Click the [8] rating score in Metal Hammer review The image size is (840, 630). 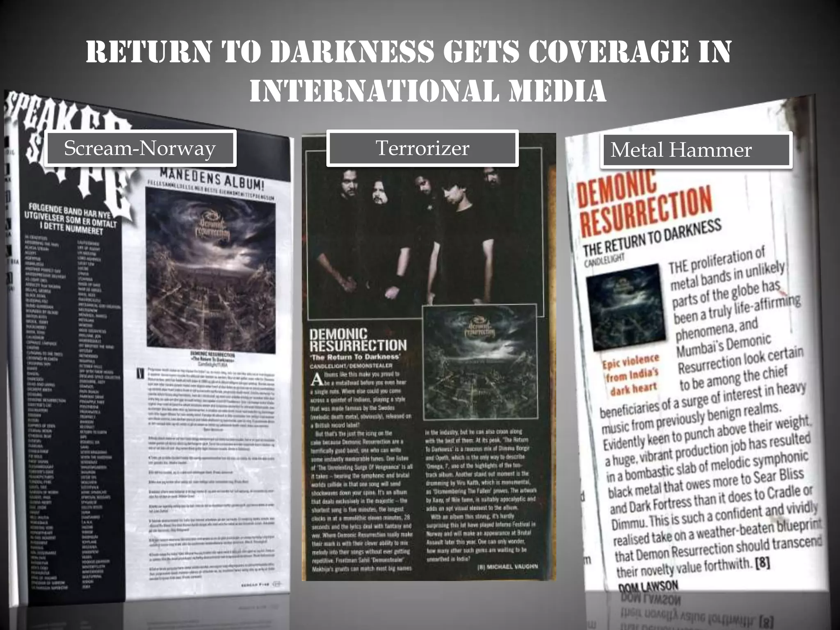coord(762,562)
